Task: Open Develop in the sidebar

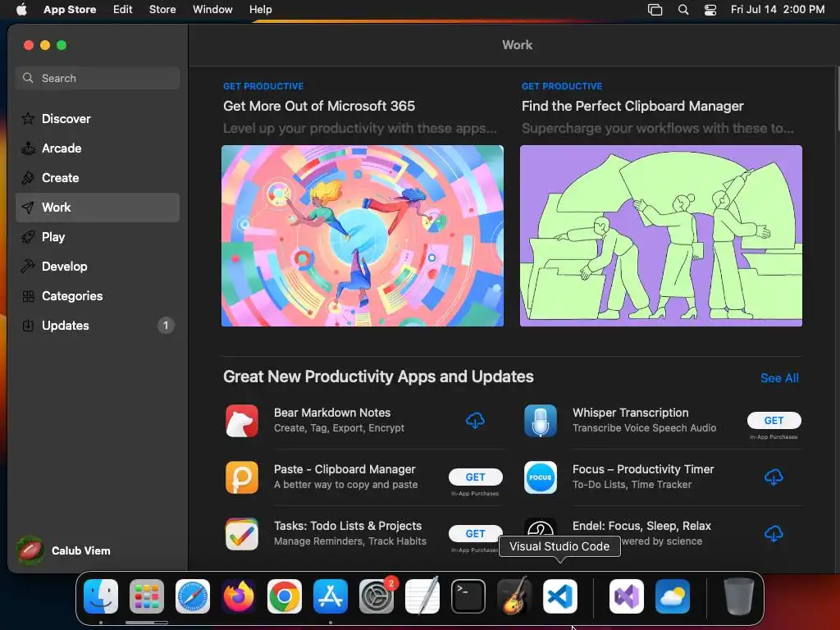Action: tap(98, 267)
